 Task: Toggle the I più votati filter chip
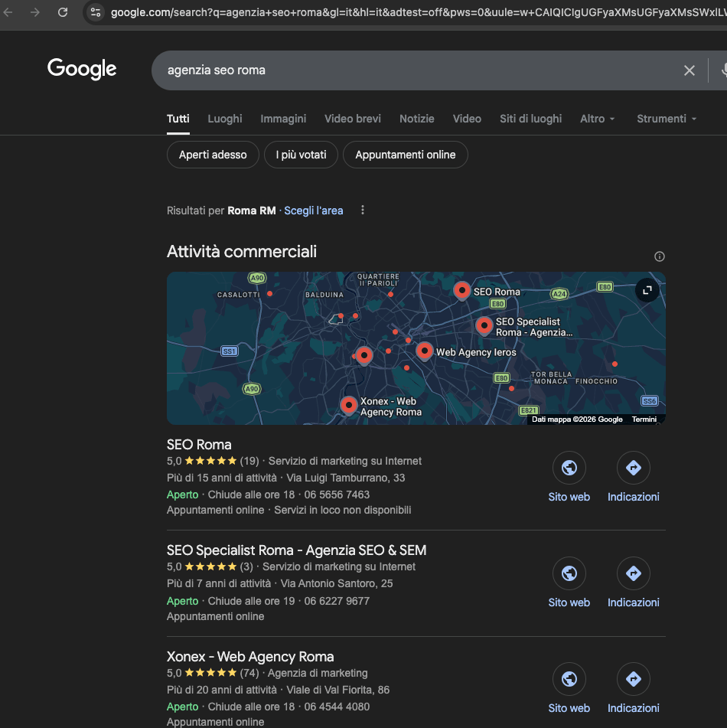301,155
